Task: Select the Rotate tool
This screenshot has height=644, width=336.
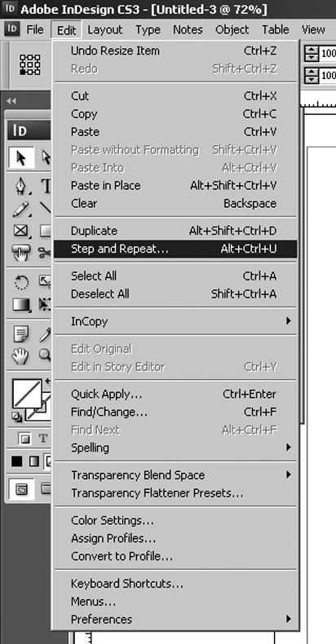Action: (x=21, y=282)
